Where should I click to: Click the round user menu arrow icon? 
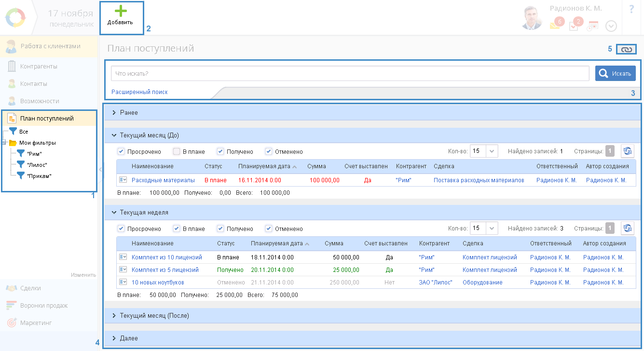[x=611, y=27]
